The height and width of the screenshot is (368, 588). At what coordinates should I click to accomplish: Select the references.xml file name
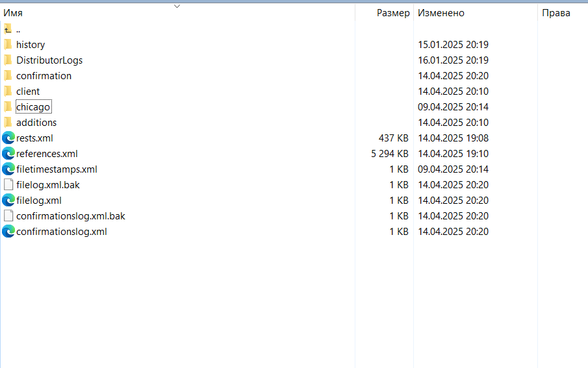47,154
